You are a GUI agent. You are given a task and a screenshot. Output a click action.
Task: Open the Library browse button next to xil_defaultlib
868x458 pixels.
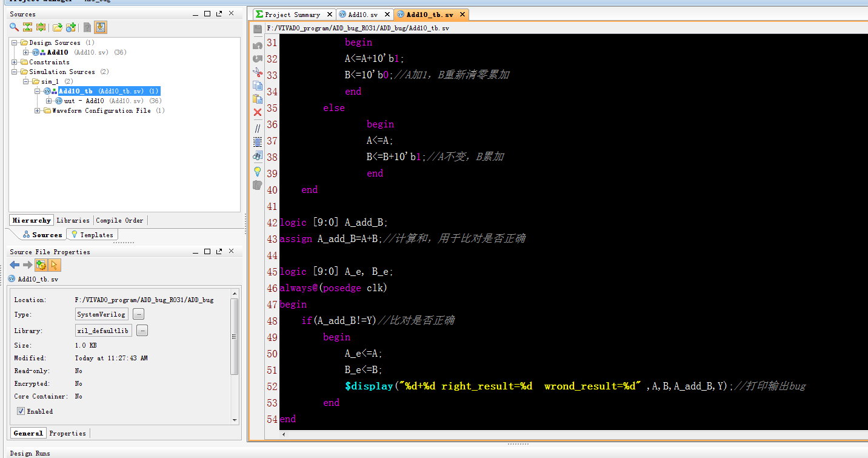[x=142, y=331]
